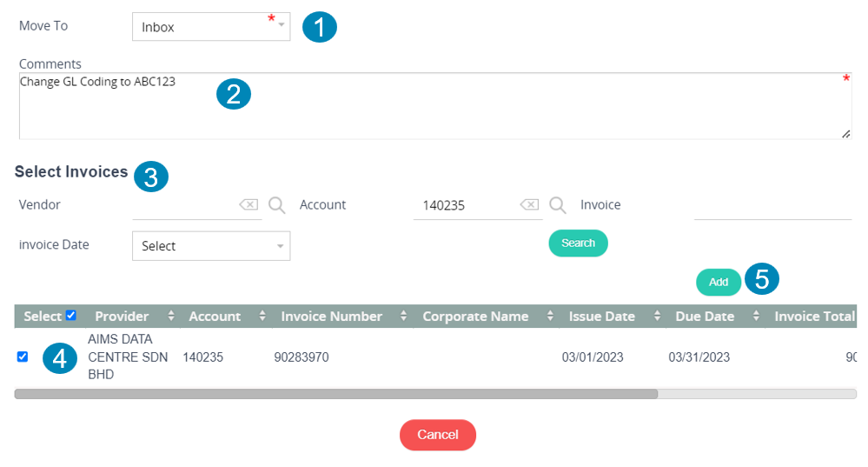Clear the Vendor field with backspace icon
This screenshot has height=467, width=868.
tap(248, 205)
